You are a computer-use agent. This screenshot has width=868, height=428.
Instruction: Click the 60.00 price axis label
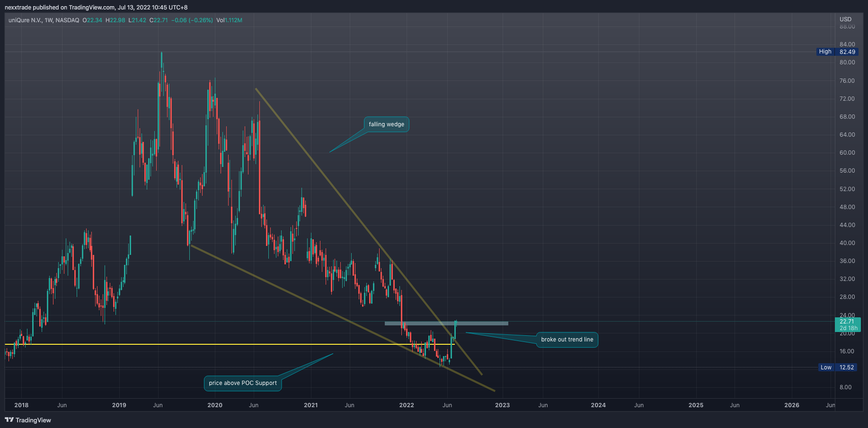(847, 153)
